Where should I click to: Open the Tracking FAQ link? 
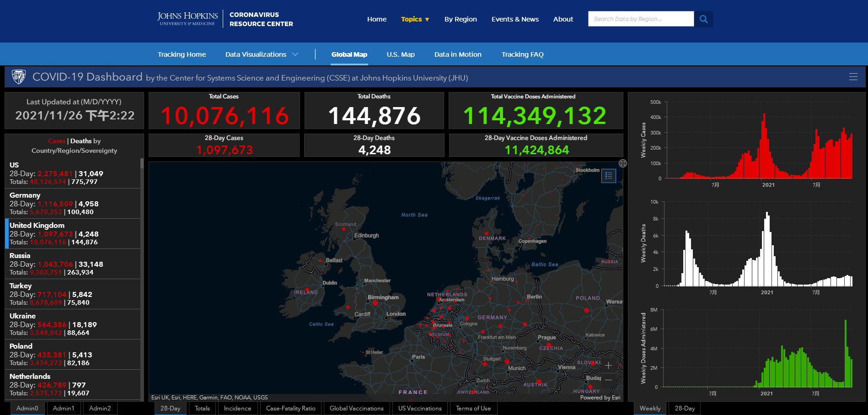522,54
